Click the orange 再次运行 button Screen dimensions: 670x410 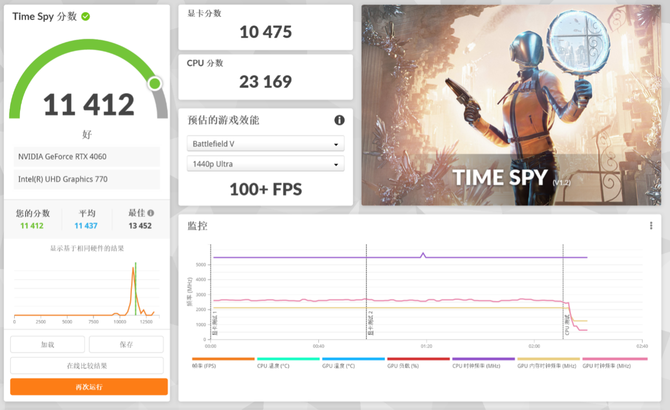pos(89,387)
